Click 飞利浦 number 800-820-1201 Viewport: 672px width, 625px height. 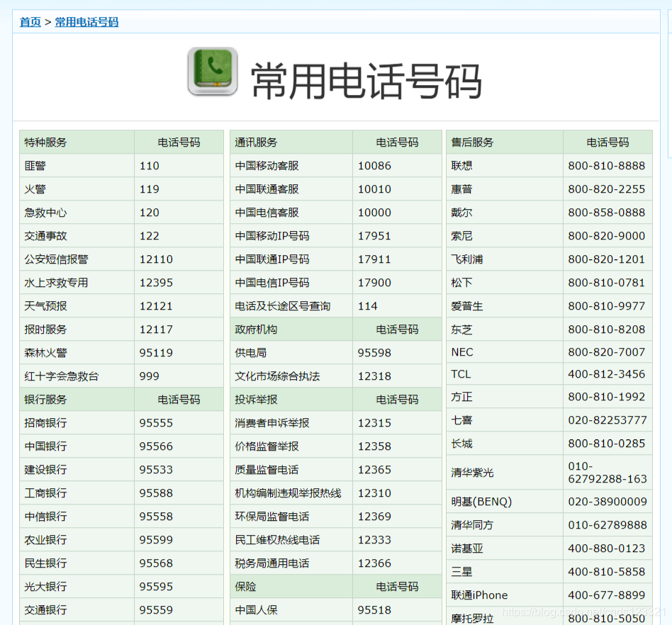[606, 259]
